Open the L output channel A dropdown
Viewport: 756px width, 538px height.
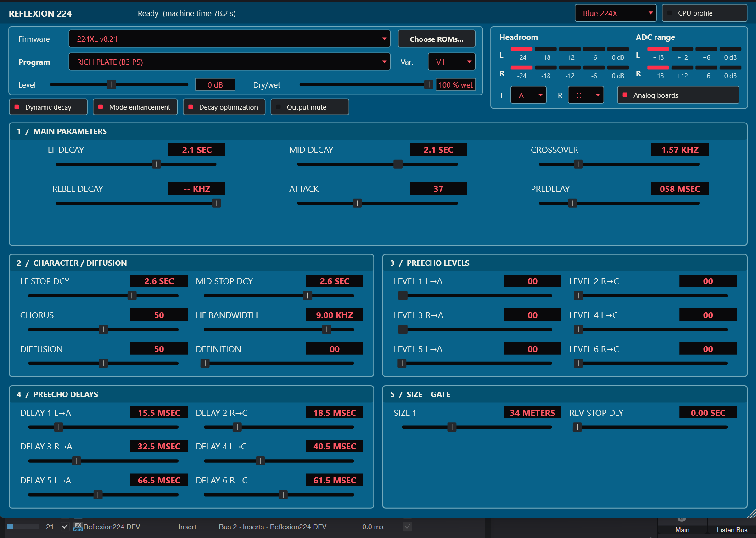[x=528, y=95]
